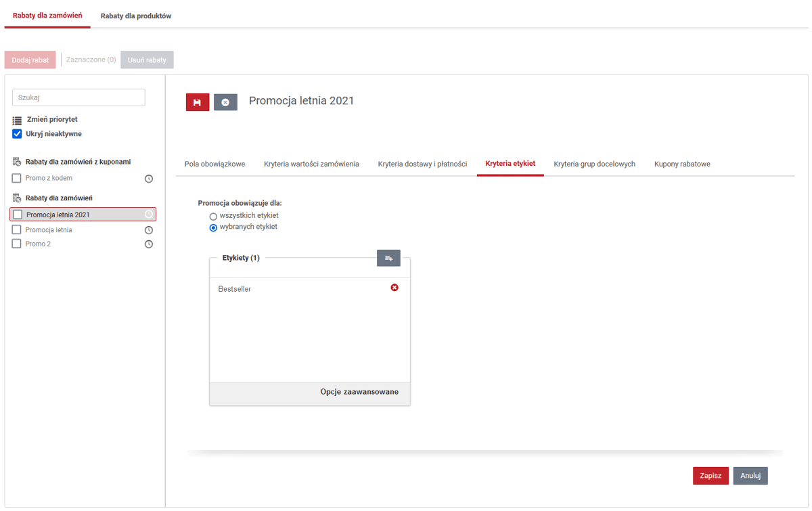Image resolution: width=812 pixels, height=511 pixels.
Task: Click the Promocja letnia 2021 title heading
Action: (301, 101)
